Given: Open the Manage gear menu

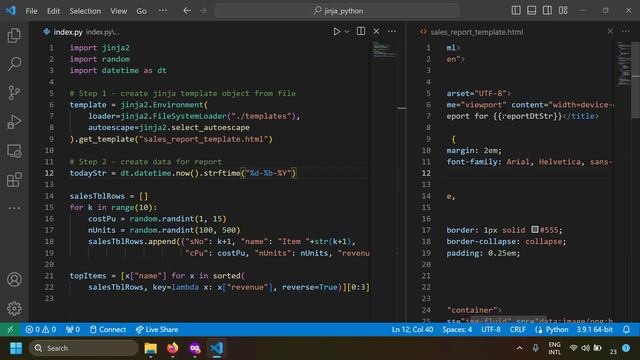Looking at the screenshot, I should 14,309.
